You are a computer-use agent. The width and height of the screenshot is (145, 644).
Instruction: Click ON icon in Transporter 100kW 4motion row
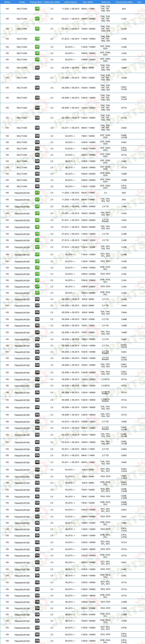(x=37, y=428)
